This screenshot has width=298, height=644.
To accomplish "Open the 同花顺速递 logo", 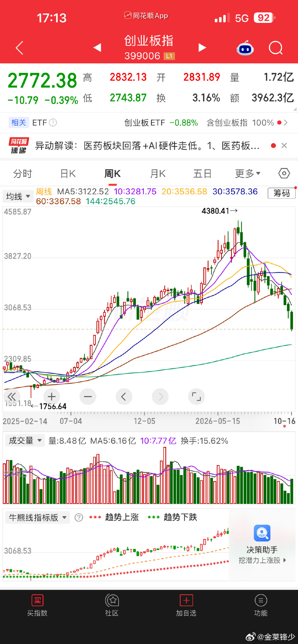I will pyautogui.click(x=18, y=145).
